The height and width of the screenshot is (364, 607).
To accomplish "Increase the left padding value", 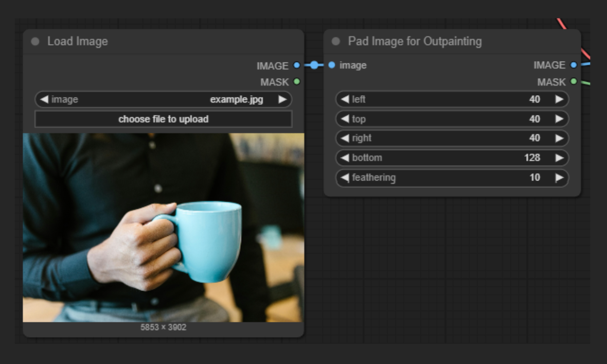I will tap(559, 99).
